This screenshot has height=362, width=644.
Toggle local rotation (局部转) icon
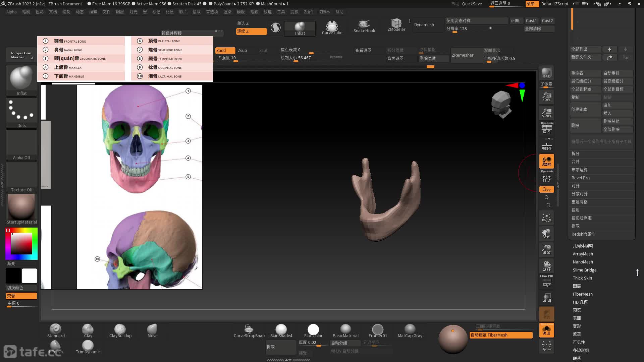click(546, 161)
